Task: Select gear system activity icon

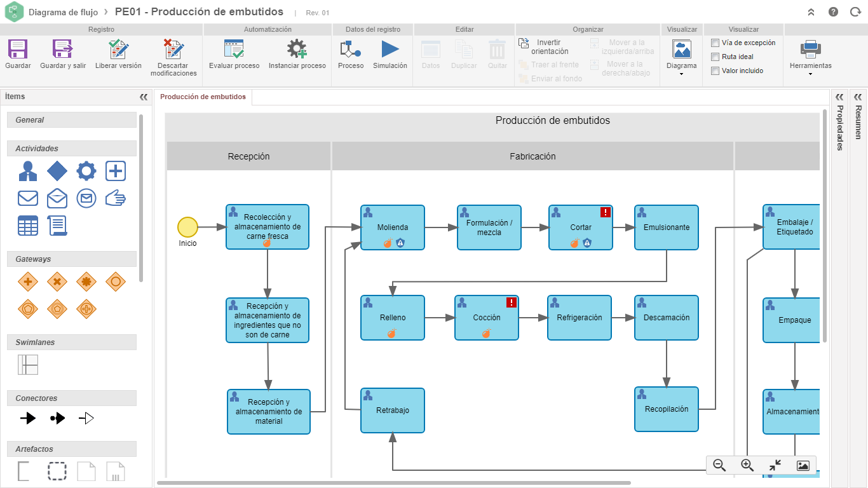Action: [86, 171]
